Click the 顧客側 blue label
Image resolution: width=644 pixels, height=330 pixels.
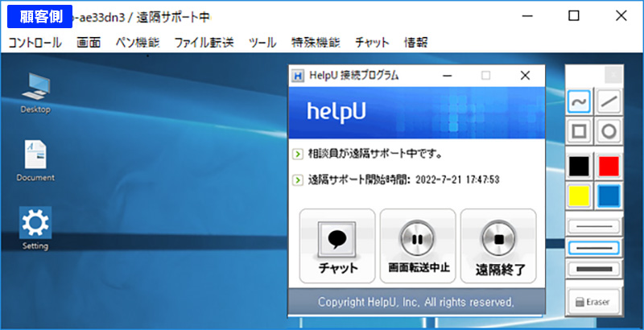tap(39, 16)
